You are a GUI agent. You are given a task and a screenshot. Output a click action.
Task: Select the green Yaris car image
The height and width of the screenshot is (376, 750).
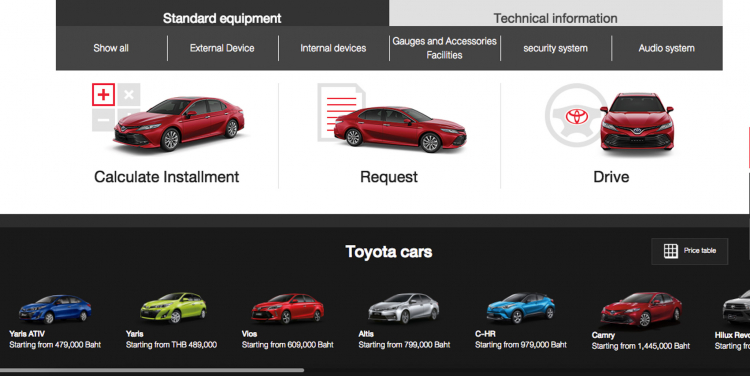pyautogui.click(x=173, y=308)
